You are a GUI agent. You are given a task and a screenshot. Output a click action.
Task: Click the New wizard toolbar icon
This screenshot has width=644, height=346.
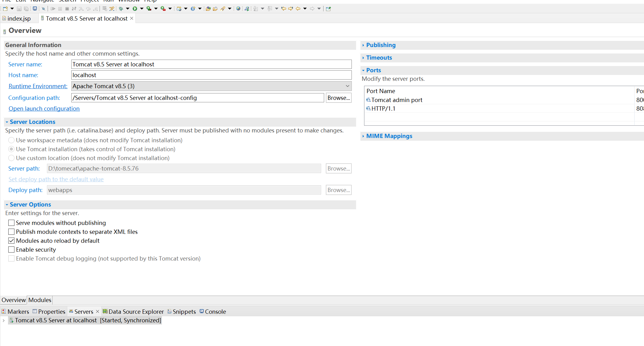tap(5, 9)
